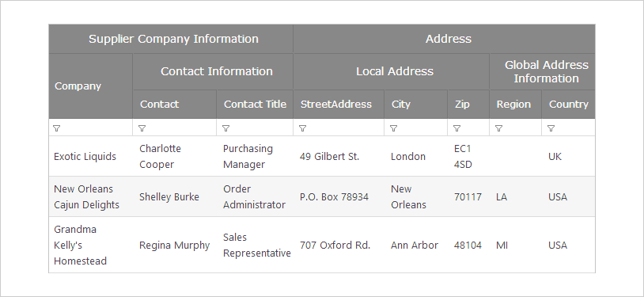Select the Supplier Company Information group header
The height and width of the screenshot is (297, 644).
(x=171, y=39)
